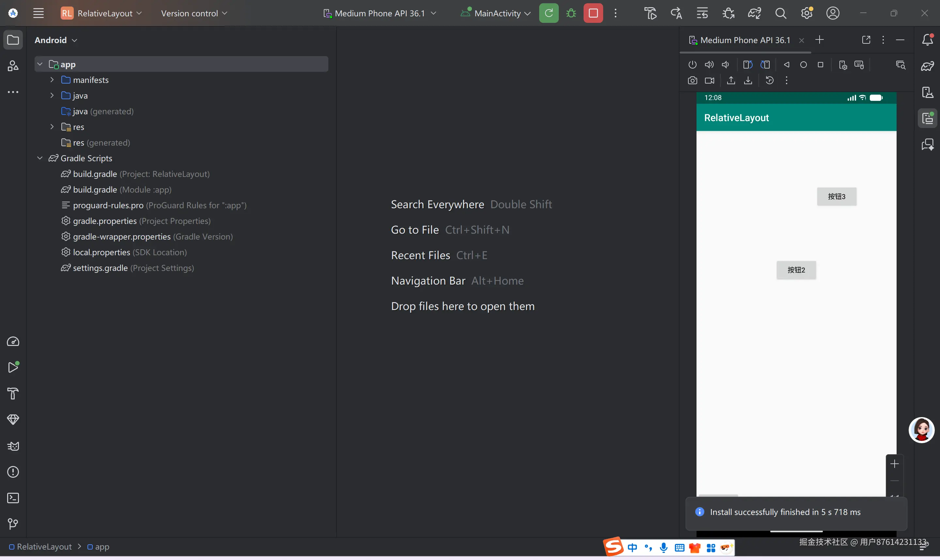The image size is (940, 560).
Task: Click the 按钮3 button in emulator
Action: pos(836,196)
